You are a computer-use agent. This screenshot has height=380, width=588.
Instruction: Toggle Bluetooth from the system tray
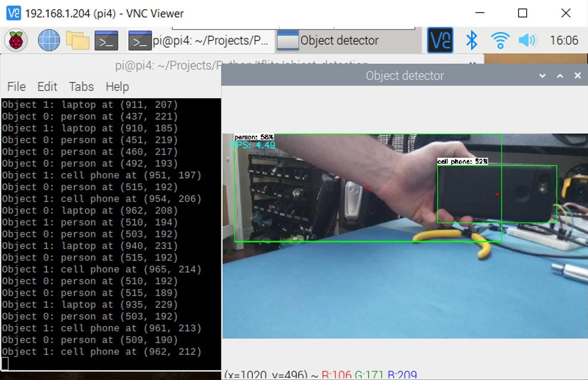[x=471, y=40]
